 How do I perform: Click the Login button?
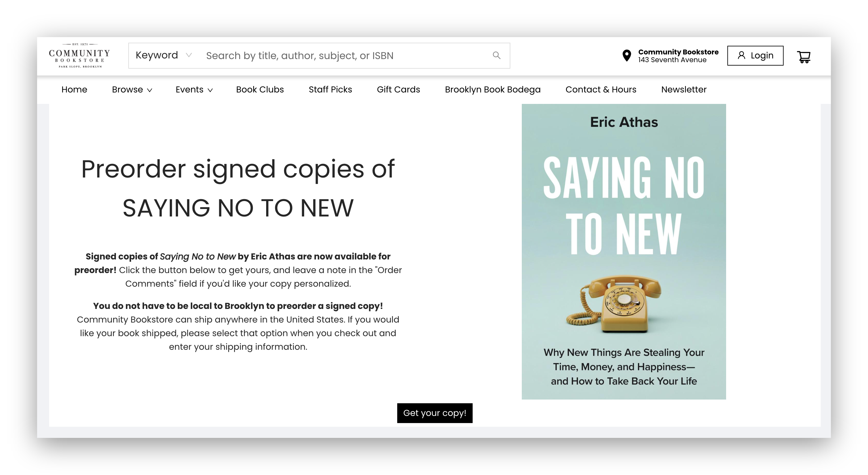tap(755, 56)
